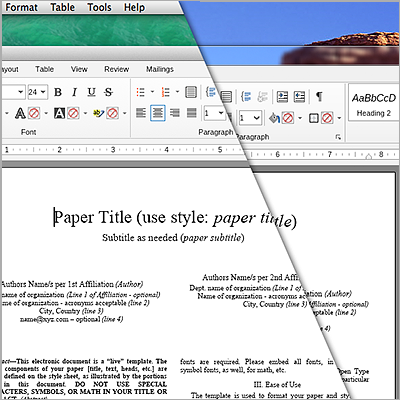This screenshot has width=400, height=400.
Task: Toggle Underline formatting button
Action: 91,92
